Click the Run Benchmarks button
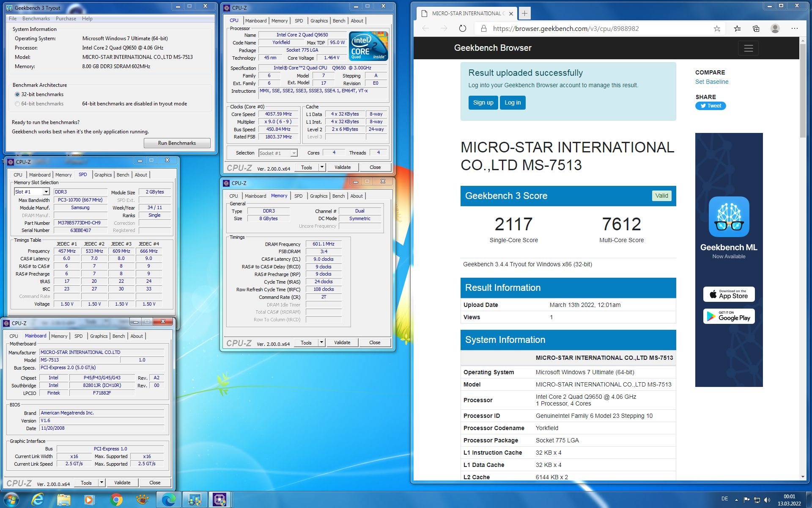 pyautogui.click(x=177, y=143)
